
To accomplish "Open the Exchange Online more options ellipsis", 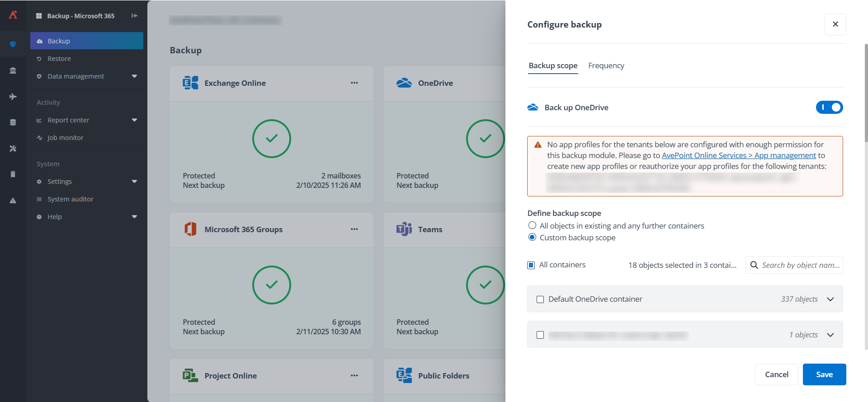I will tap(354, 83).
